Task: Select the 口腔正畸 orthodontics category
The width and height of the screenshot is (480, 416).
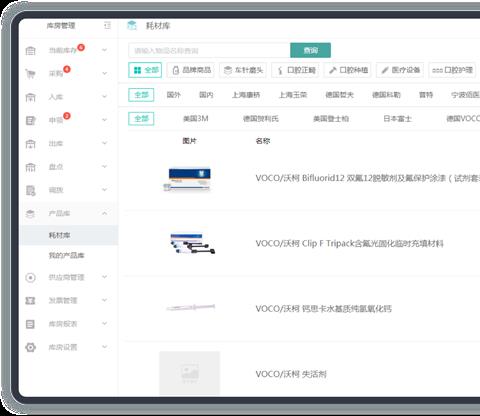Action: click(x=295, y=70)
